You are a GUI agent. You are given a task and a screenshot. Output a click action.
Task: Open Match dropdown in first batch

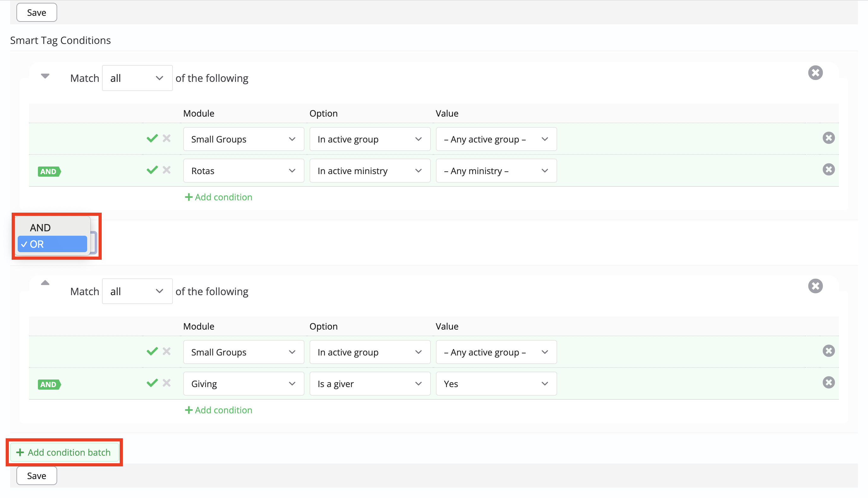pyautogui.click(x=137, y=78)
